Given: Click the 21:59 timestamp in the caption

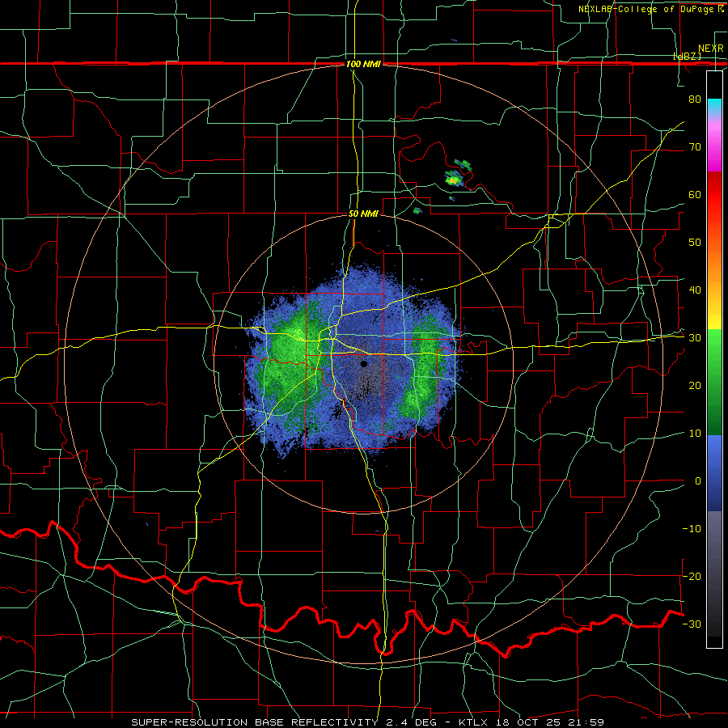Looking at the screenshot, I should pos(587,722).
